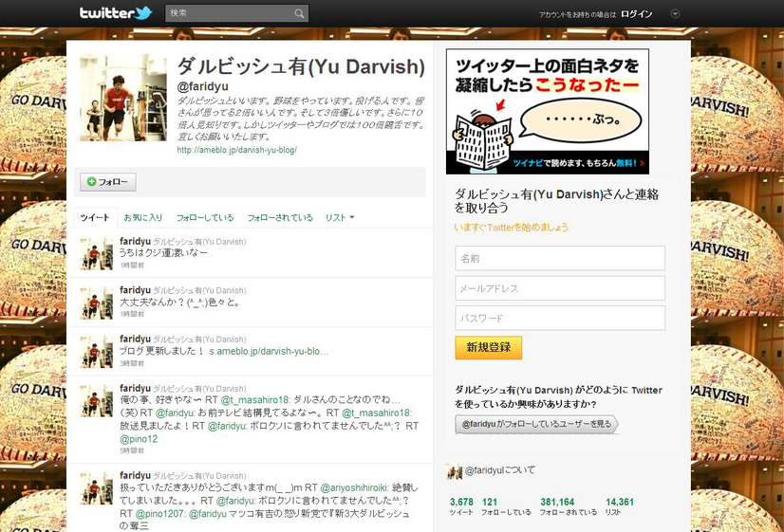Open the 381,164 フォローされている count

click(568, 506)
